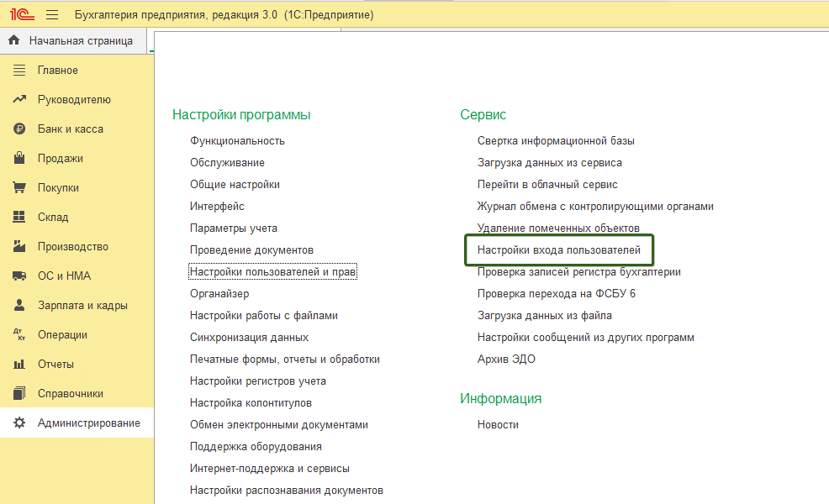829x504 pixels.
Task: Click the Банк и касса ruble icon
Action: [19, 129]
